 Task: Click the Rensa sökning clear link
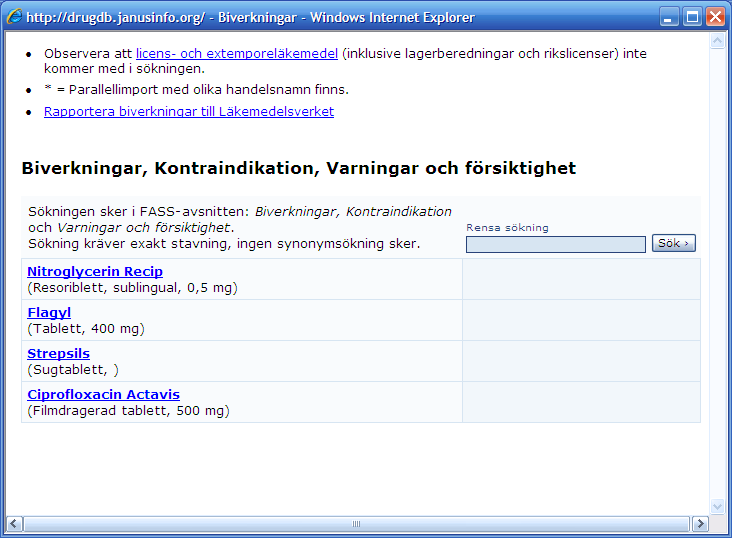pos(507,227)
